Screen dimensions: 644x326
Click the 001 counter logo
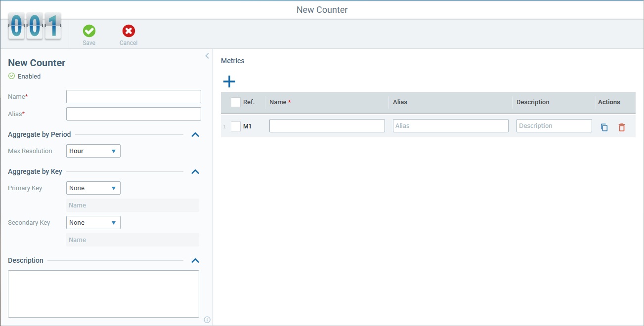[34, 26]
